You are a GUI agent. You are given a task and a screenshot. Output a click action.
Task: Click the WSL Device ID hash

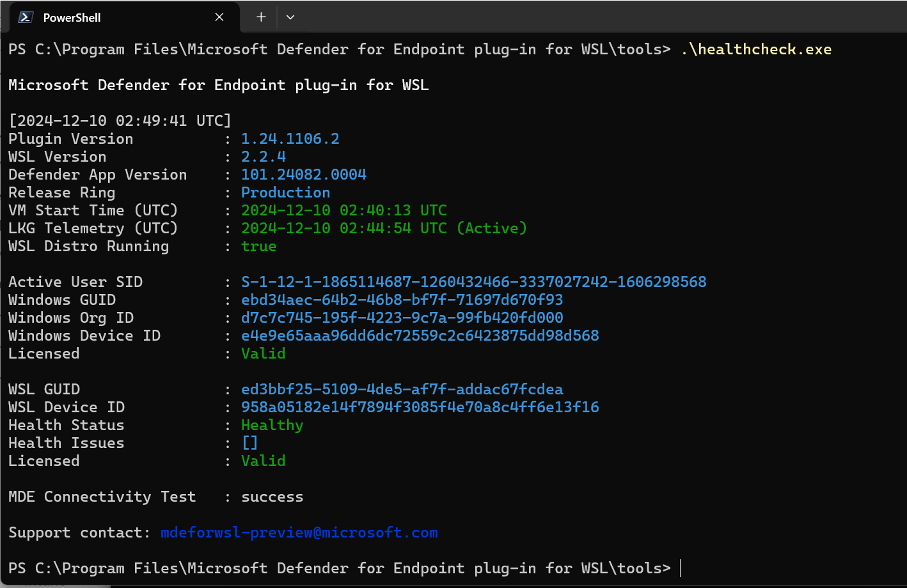(420, 407)
